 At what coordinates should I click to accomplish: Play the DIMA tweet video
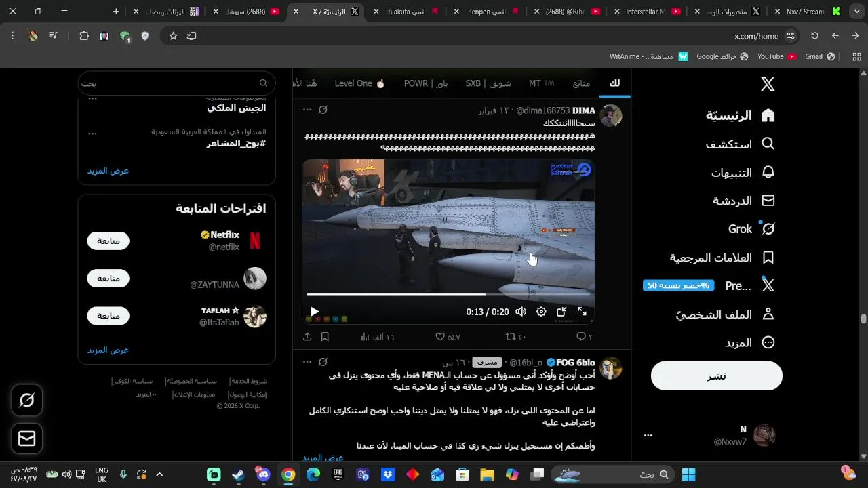pyautogui.click(x=314, y=312)
